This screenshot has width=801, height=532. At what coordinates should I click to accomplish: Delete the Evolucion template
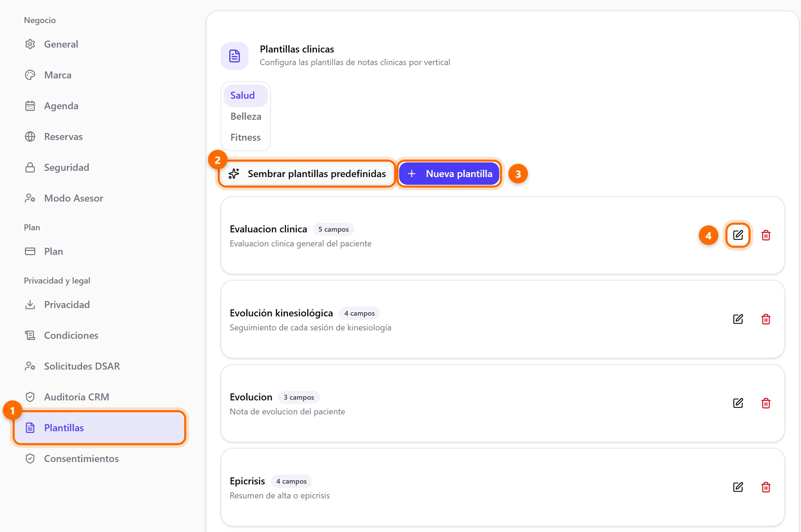[766, 403]
